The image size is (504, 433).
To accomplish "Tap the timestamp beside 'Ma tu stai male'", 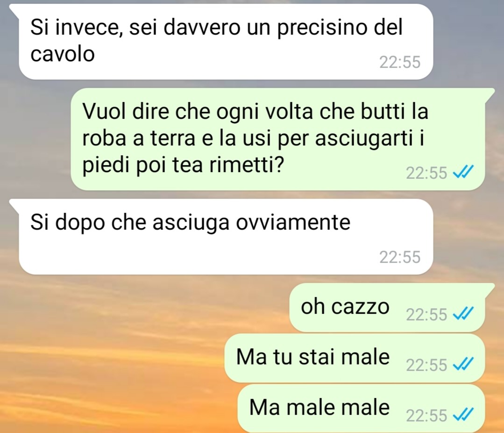I will [x=426, y=365].
